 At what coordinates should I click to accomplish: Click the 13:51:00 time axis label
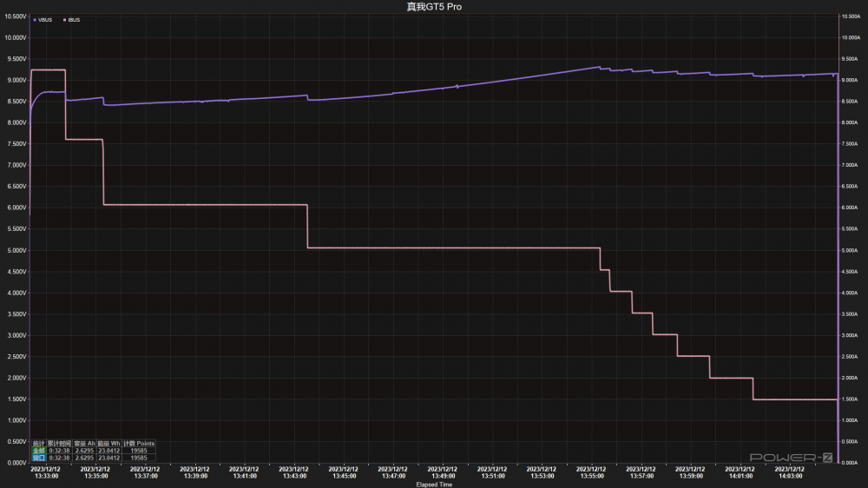(493, 476)
